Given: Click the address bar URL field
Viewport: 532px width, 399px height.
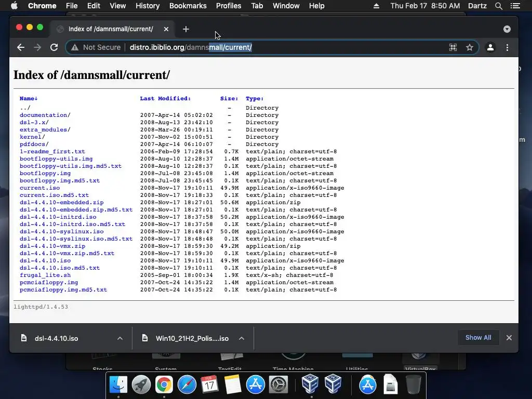Looking at the screenshot, I should coord(271,47).
